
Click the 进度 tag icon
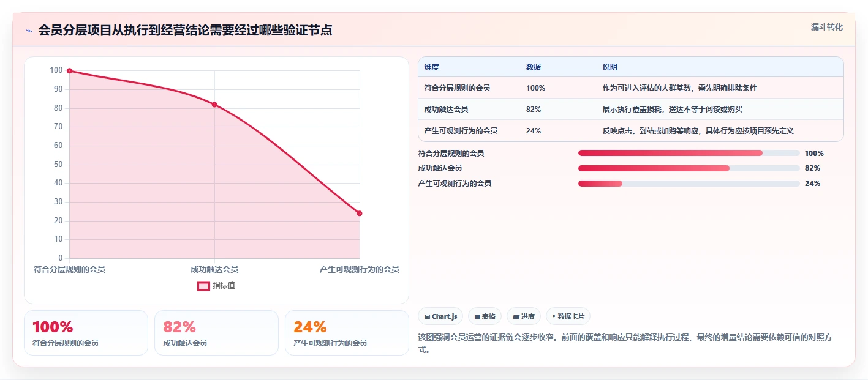(516, 317)
